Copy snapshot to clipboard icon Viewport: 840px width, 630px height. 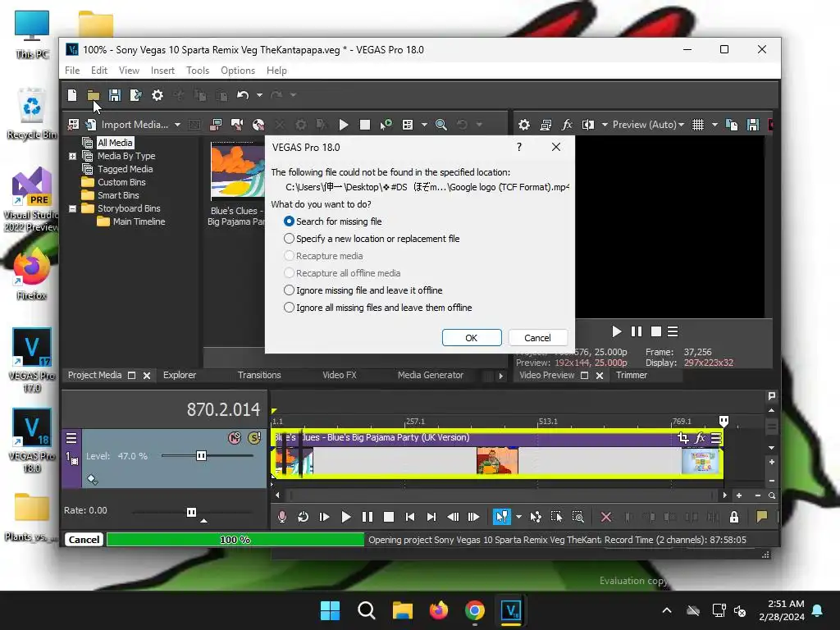(732, 125)
